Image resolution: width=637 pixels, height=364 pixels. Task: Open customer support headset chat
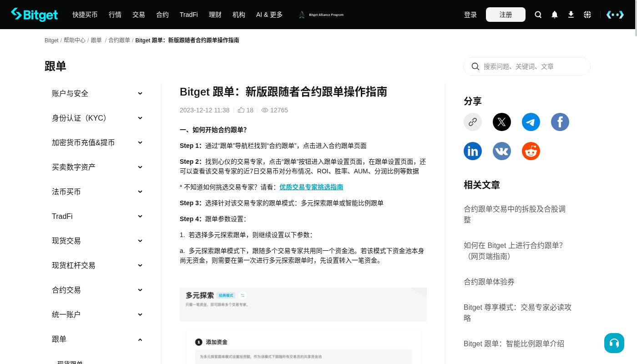614,343
